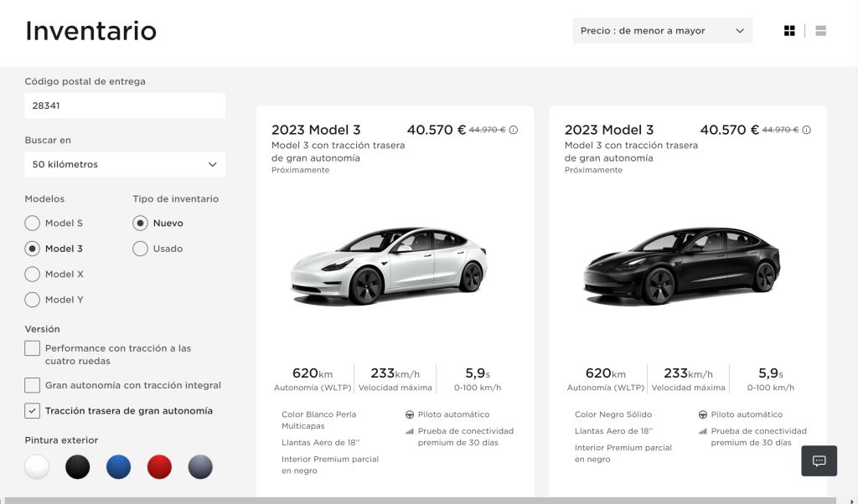Switch to grid view layout icon
Screen dimensions: 858x504
point(789,31)
